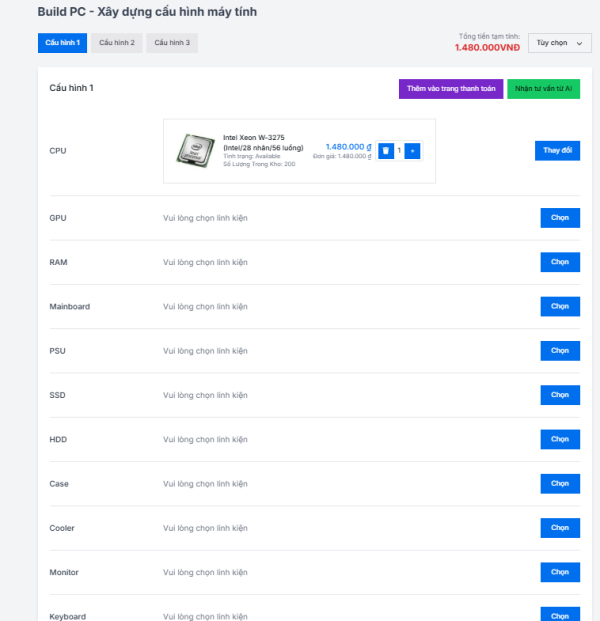Choose an HDD with Chọn button
The width and height of the screenshot is (600, 621).
560,440
